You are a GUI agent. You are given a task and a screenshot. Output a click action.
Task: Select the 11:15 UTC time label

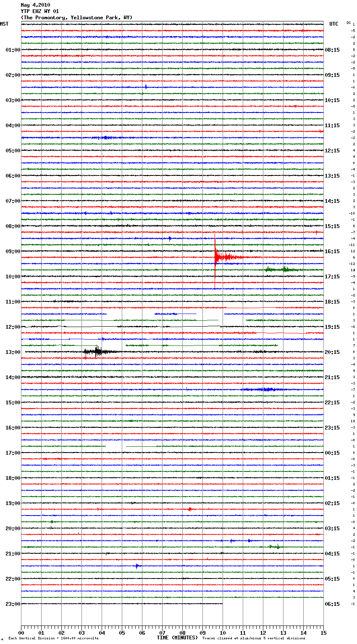click(332, 126)
